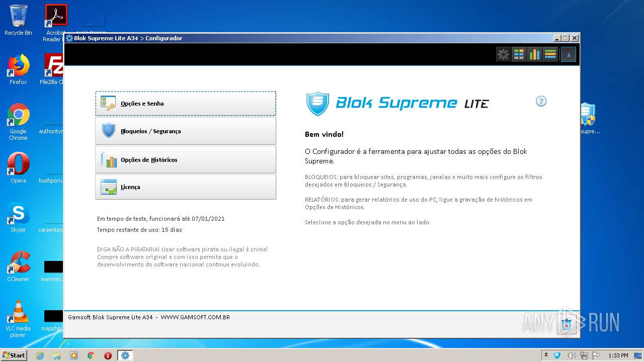The width and height of the screenshot is (644, 362).
Task: Open Skype desktop shortcut
Action: [x=18, y=217]
